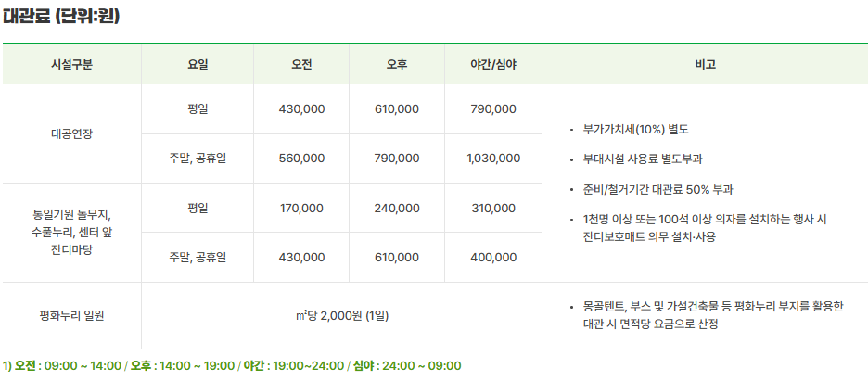868x381 pixels.
Task: Select the 요일 column header
Action: (x=198, y=64)
